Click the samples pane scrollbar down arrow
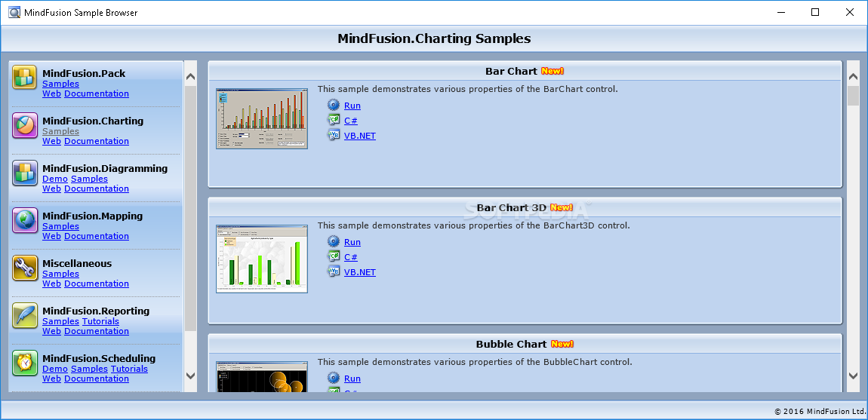The height and width of the screenshot is (420, 868). pos(853,376)
